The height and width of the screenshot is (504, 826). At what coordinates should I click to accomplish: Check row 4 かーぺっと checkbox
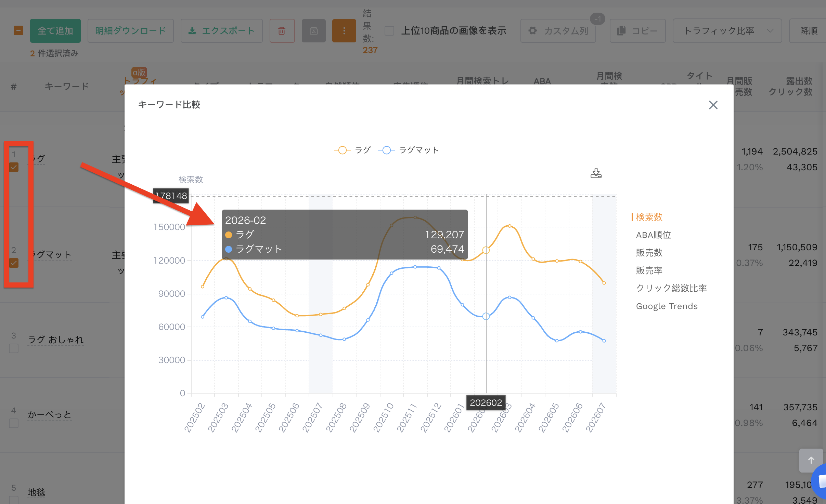[x=14, y=423]
